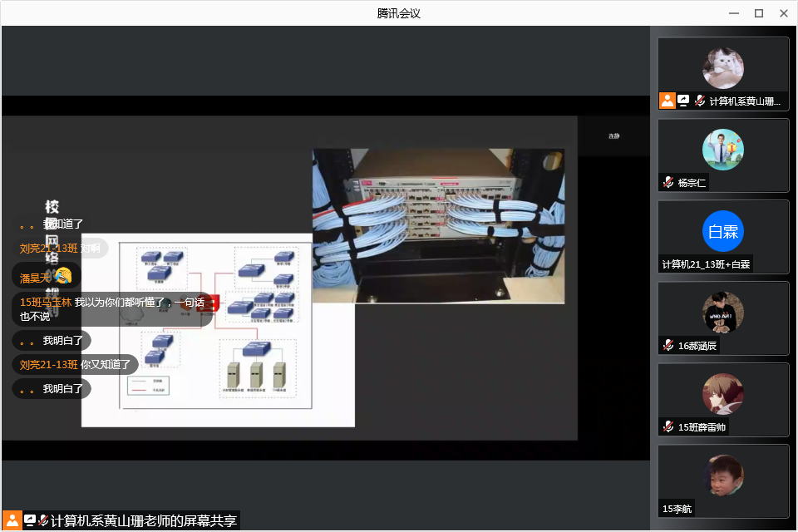Click the crying-laugh emoji in 潘昊天's chat message

tap(63, 276)
